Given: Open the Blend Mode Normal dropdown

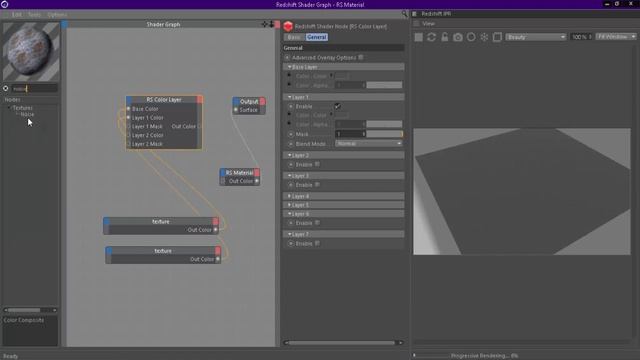Looking at the screenshot, I should 369,144.
